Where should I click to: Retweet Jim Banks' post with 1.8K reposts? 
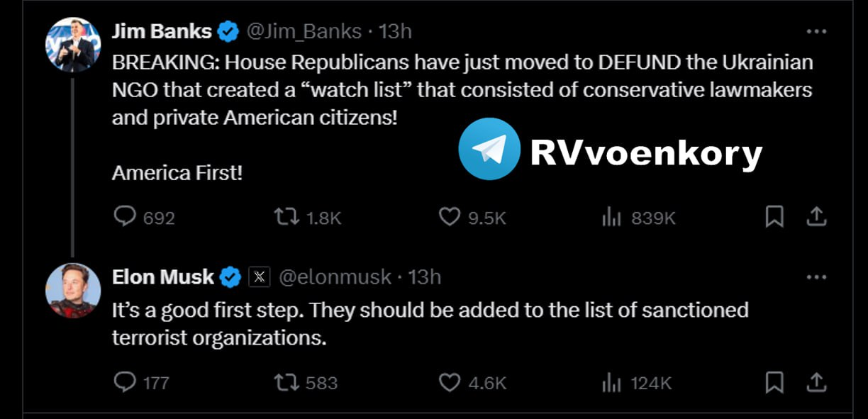point(285,217)
